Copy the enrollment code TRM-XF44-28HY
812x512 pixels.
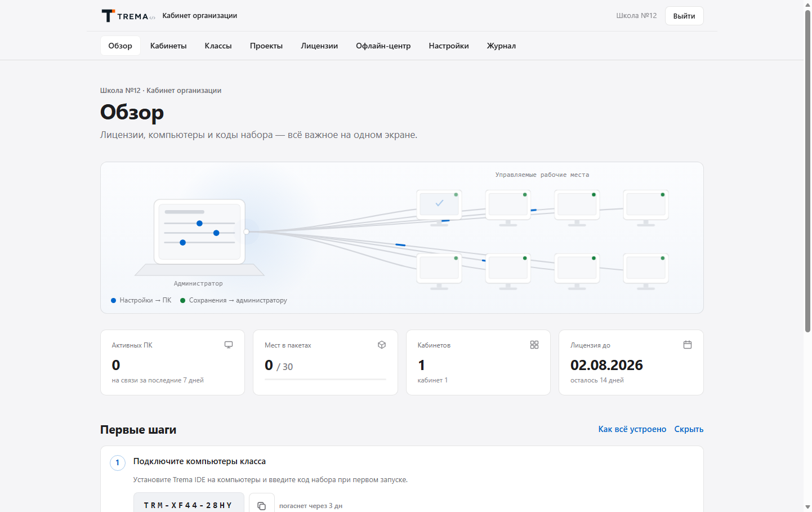click(x=261, y=505)
